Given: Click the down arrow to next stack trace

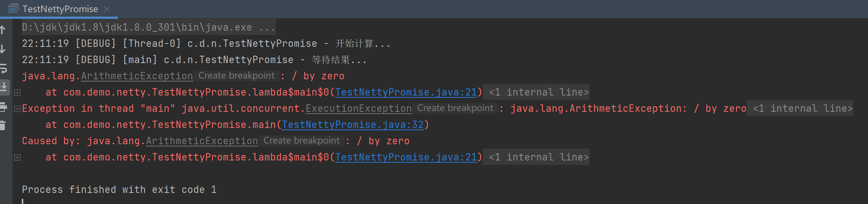Looking at the screenshot, I should click(x=3, y=49).
